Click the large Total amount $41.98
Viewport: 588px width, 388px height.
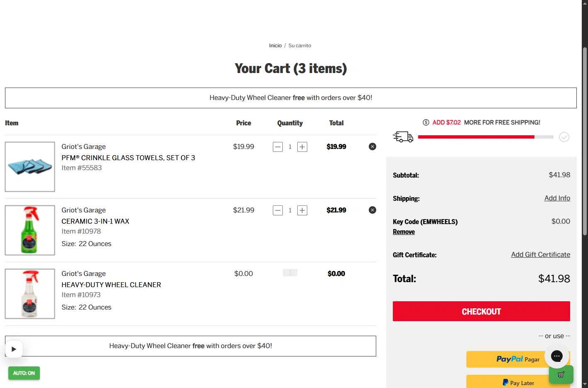pyautogui.click(x=554, y=279)
